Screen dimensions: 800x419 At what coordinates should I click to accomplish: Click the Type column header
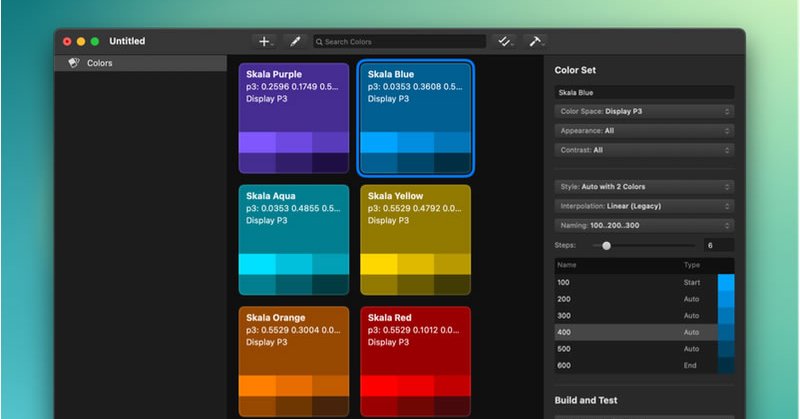pos(692,265)
